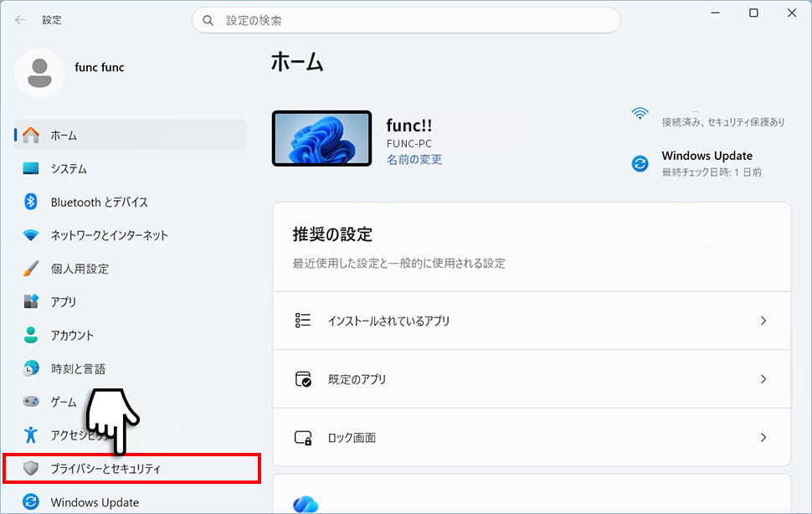Click the search magnifier icon
812x514 pixels.
(208, 20)
